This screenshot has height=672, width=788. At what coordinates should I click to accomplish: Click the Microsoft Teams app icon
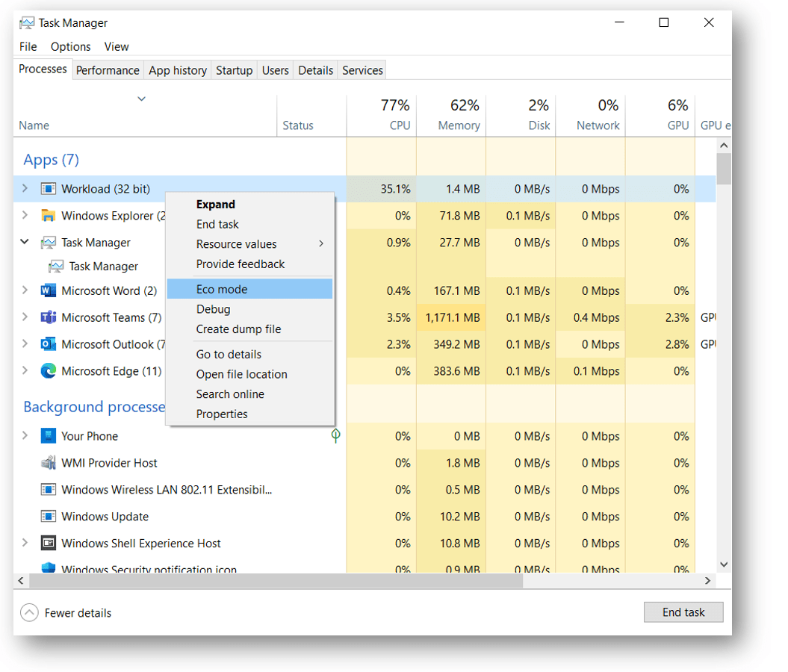49,317
